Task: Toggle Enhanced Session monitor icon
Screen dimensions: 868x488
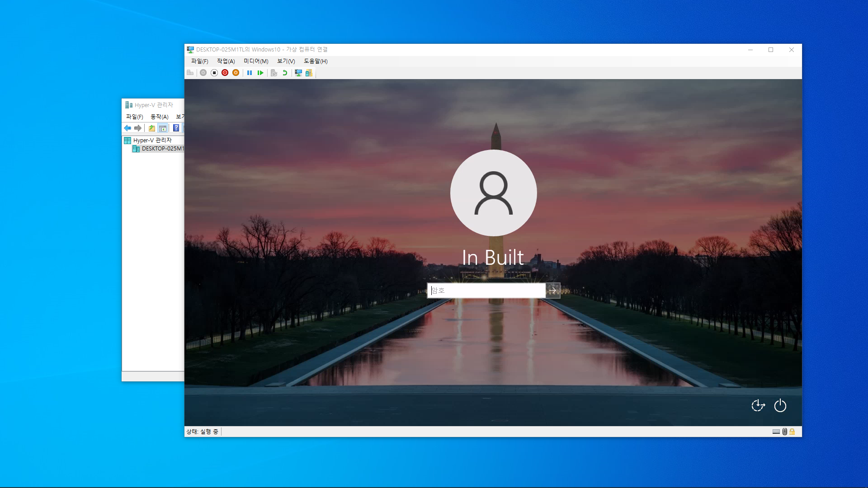Action: [x=298, y=73]
